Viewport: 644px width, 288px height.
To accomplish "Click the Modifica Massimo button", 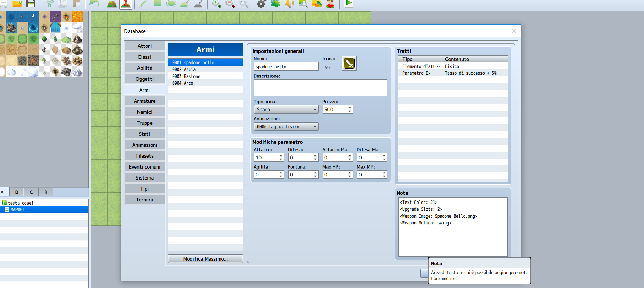I will coord(206,259).
